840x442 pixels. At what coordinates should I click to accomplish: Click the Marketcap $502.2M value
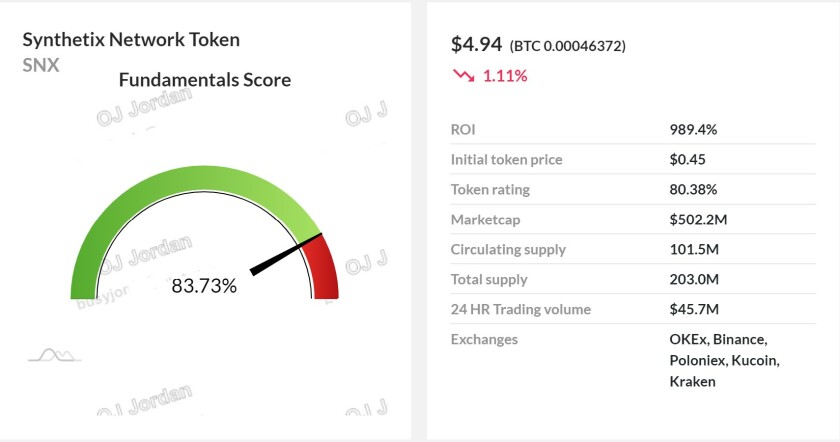pos(698,220)
